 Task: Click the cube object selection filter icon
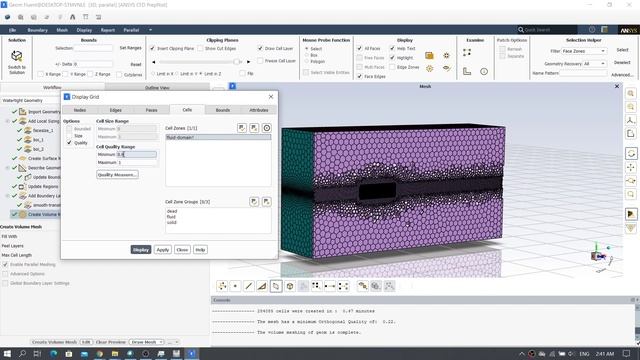coord(290,286)
